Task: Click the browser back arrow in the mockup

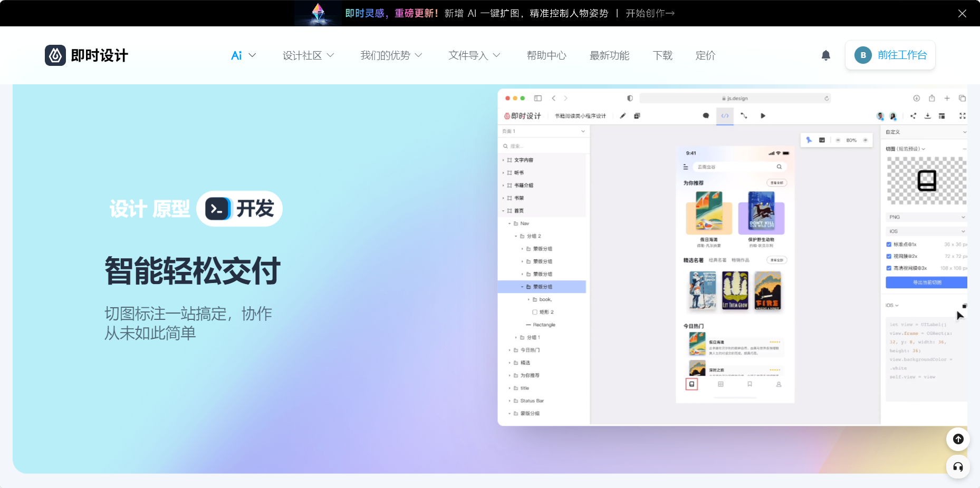Action: tap(553, 98)
